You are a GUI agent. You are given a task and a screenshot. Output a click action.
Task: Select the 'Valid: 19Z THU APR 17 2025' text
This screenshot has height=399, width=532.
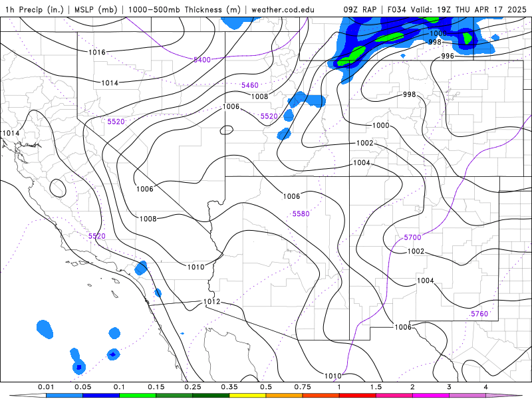tap(468, 9)
